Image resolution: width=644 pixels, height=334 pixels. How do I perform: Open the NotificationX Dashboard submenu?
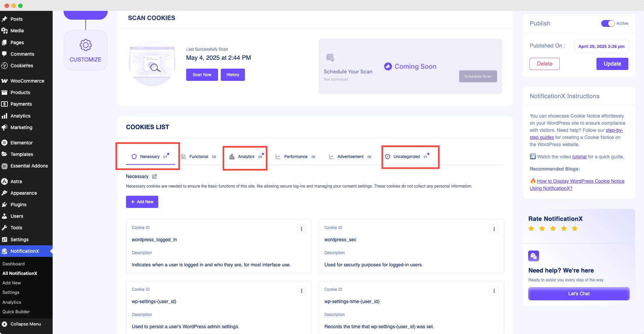(x=14, y=264)
